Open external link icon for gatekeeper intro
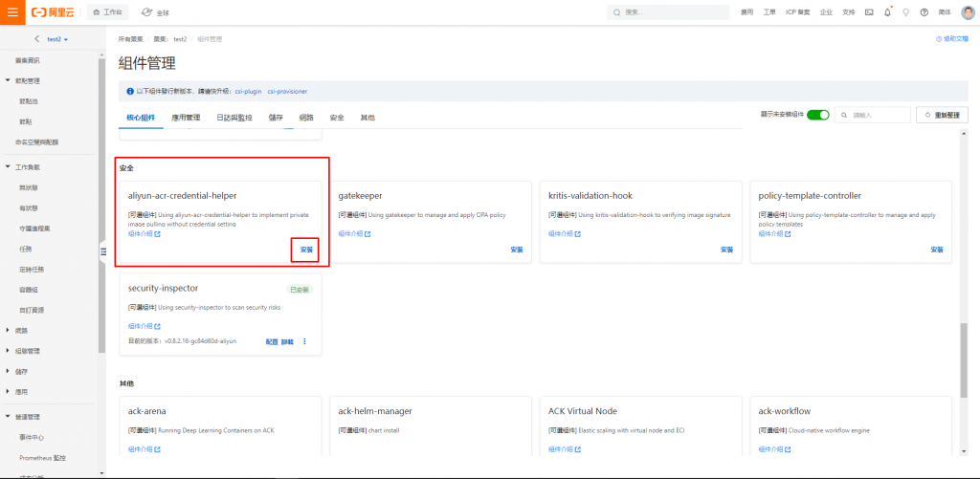The image size is (980, 479). click(x=367, y=234)
